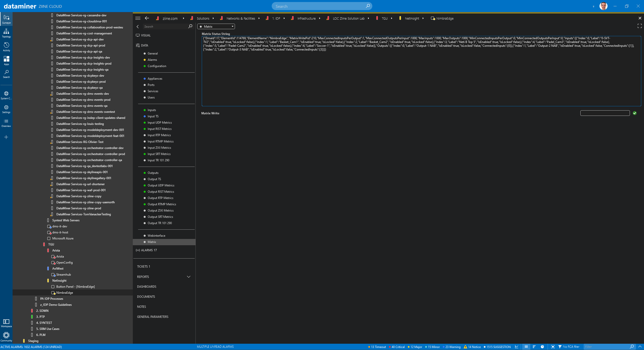This screenshot has width=644, height=350.
Task: Go back with the card's left arrow
Action: 147,18
